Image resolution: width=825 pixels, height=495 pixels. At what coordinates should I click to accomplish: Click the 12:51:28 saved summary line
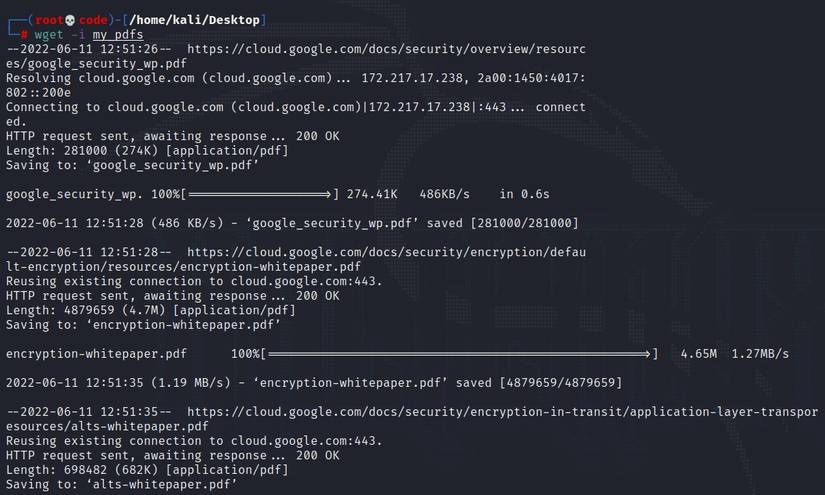(x=292, y=223)
